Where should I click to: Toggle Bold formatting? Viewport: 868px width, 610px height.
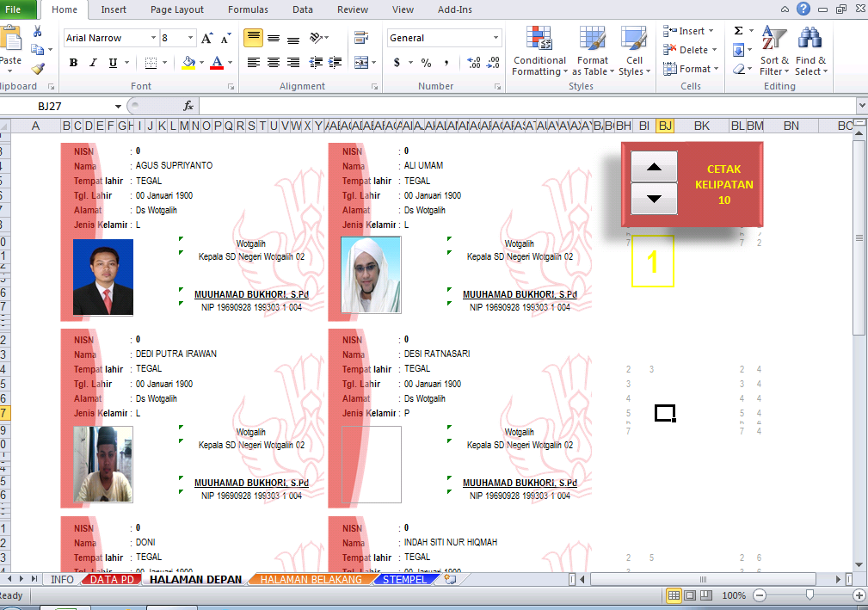click(x=73, y=63)
